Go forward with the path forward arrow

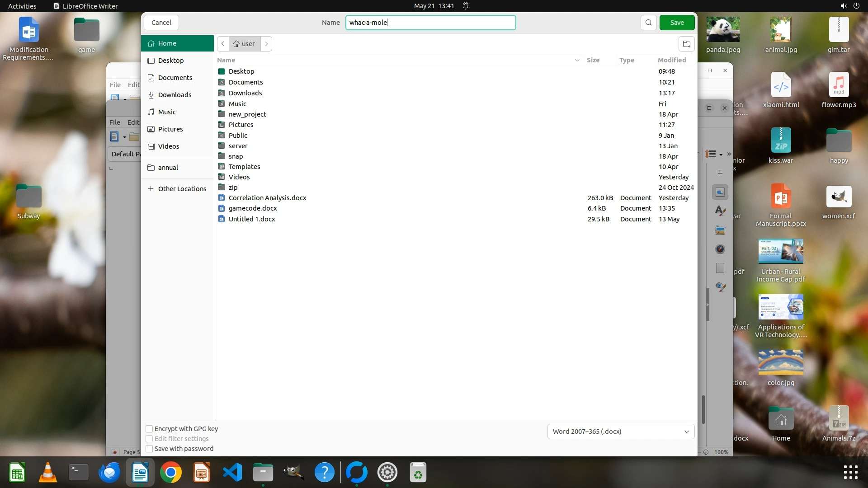266,44
